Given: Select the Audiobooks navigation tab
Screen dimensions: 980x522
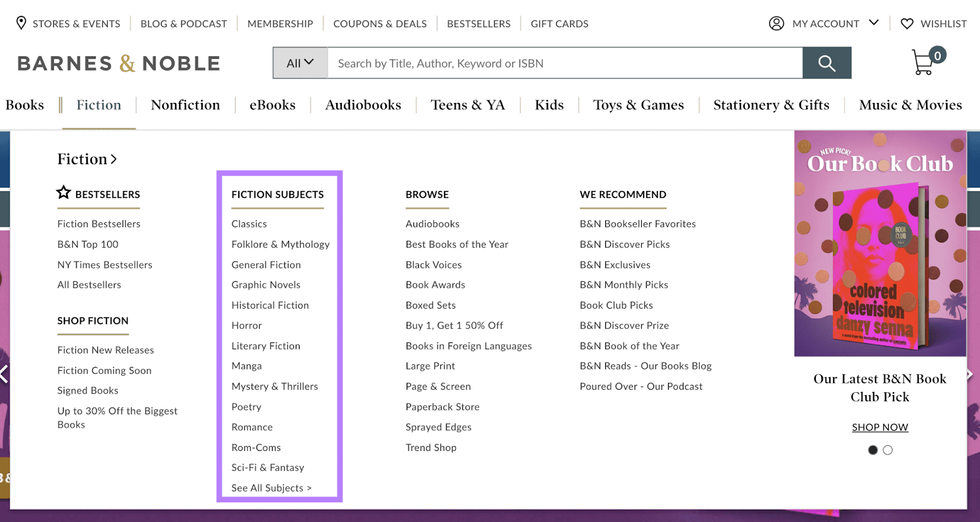Looking at the screenshot, I should [x=363, y=105].
